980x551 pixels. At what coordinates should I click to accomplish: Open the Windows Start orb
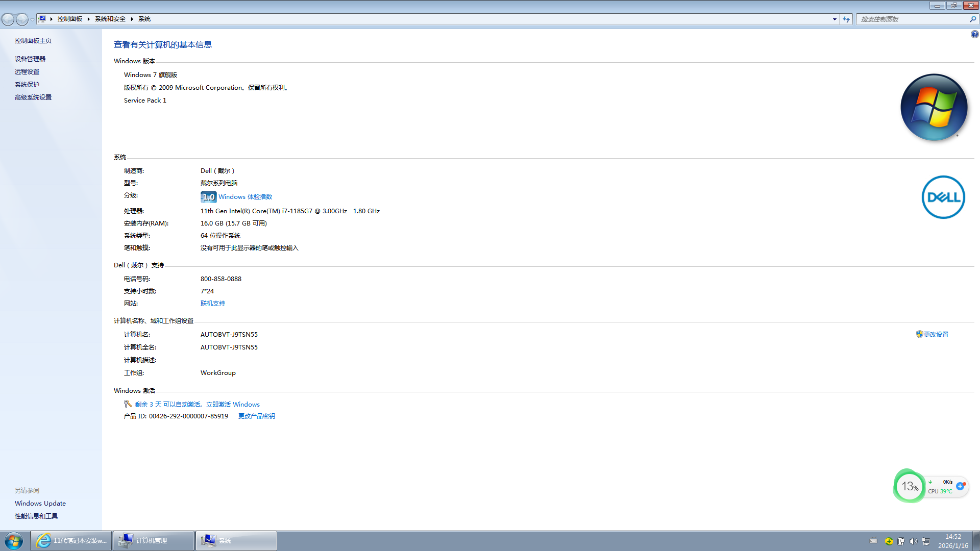click(x=14, y=541)
